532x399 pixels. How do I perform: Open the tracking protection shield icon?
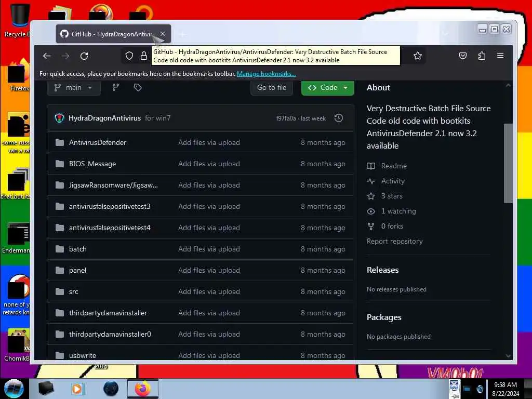pyautogui.click(x=129, y=56)
